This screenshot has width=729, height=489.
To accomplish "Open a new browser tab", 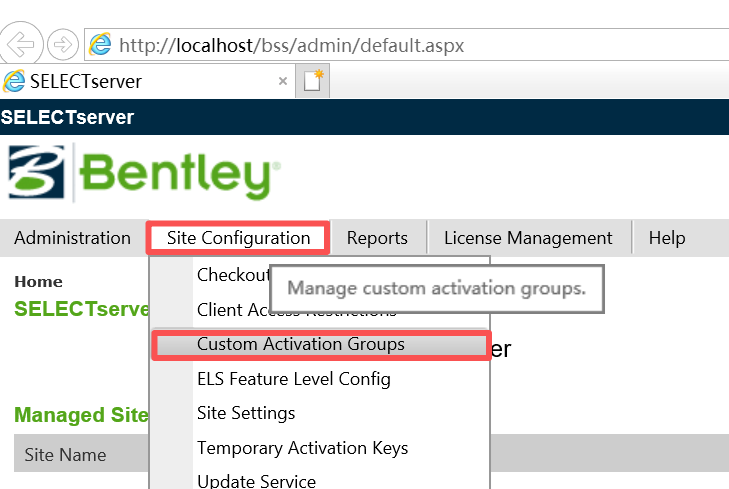I will coord(314,81).
